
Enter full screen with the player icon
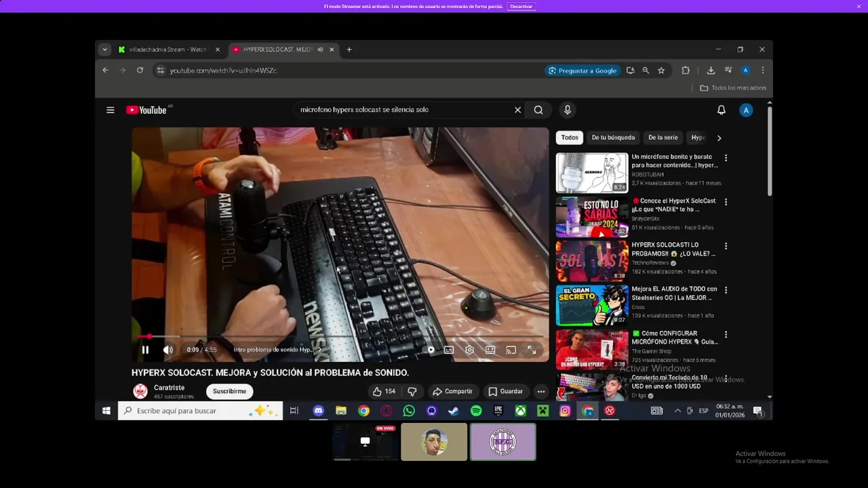coord(532,350)
